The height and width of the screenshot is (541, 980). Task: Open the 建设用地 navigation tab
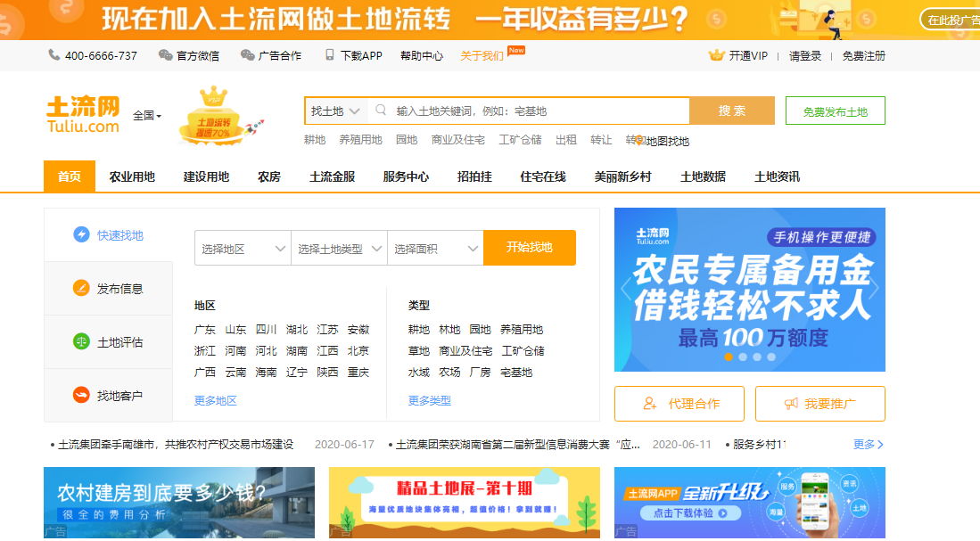tap(206, 176)
